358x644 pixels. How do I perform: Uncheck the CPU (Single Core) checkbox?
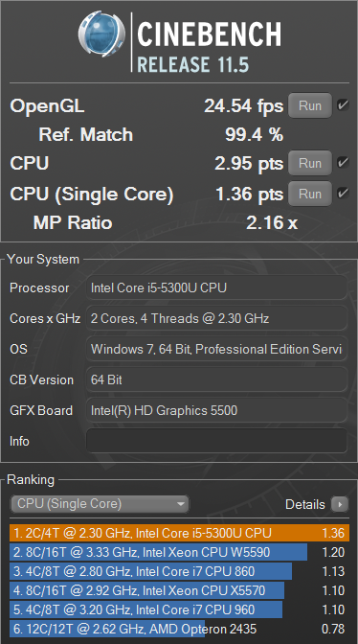coord(343,194)
